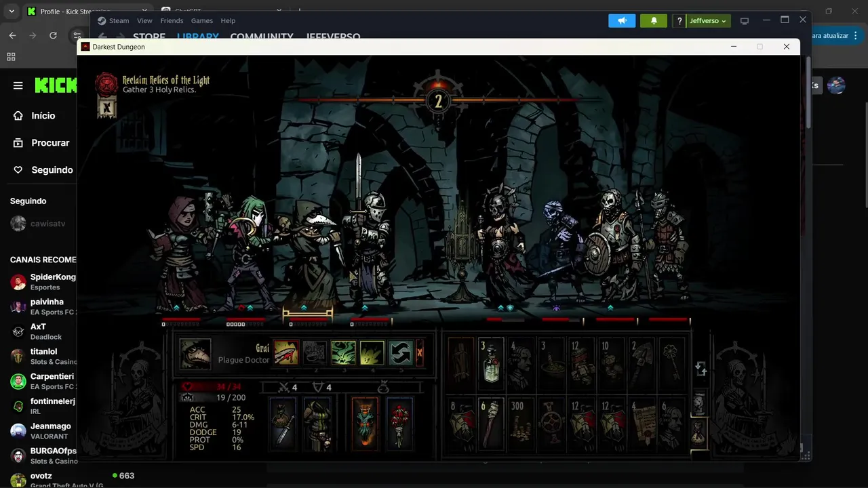Image resolution: width=868 pixels, height=488 pixels.
Task: Select the green gas skill in slot 3
Action: [x=343, y=352]
